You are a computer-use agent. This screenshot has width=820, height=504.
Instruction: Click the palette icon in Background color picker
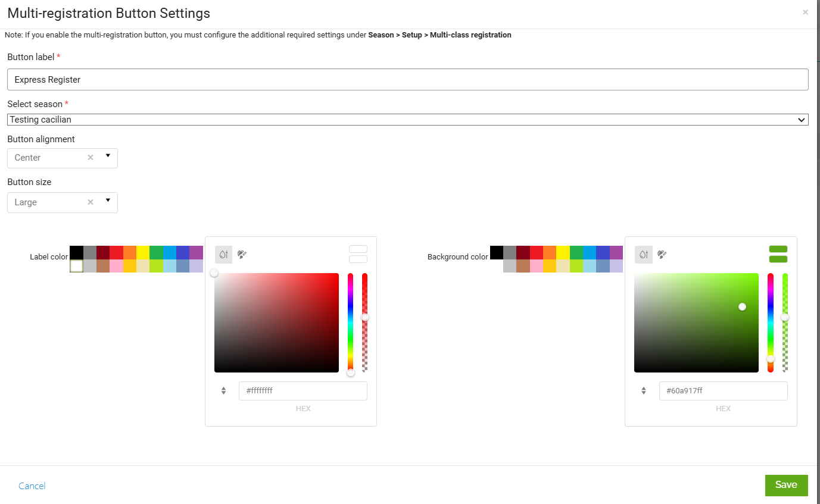click(x=662, y=255)
